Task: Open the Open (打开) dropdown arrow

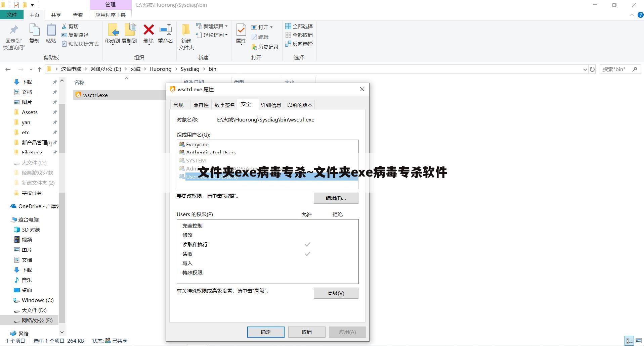Action: click(x=271, y=27)
